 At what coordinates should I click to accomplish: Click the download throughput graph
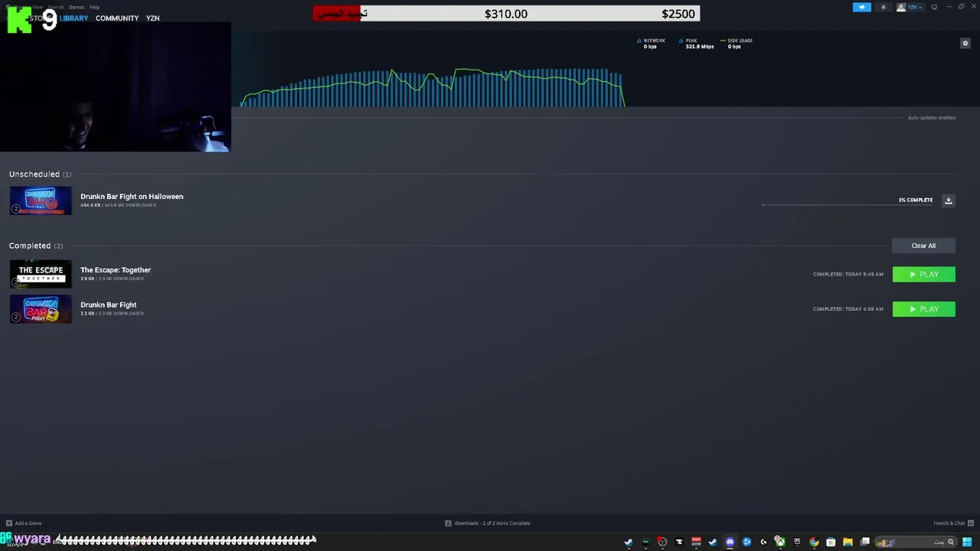coord(433,86)
